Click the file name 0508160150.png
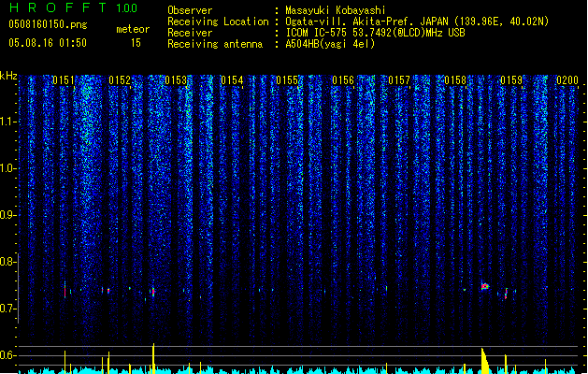 pos(48,24)
